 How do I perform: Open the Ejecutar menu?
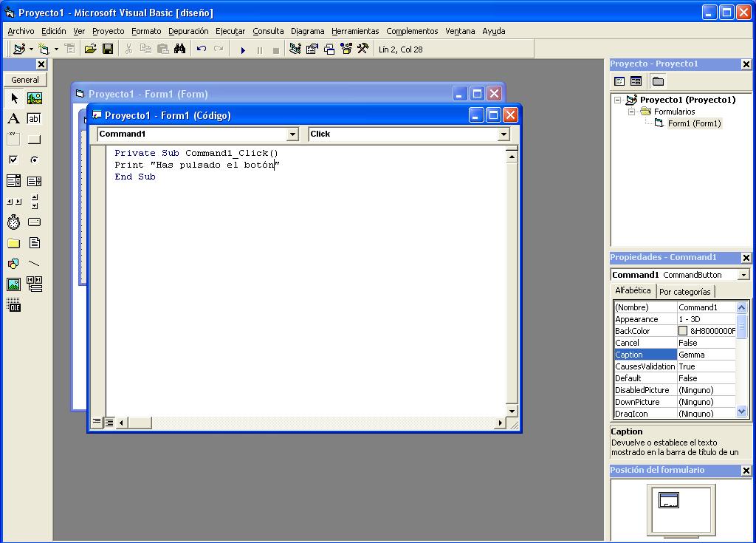(x=230, y=31)
